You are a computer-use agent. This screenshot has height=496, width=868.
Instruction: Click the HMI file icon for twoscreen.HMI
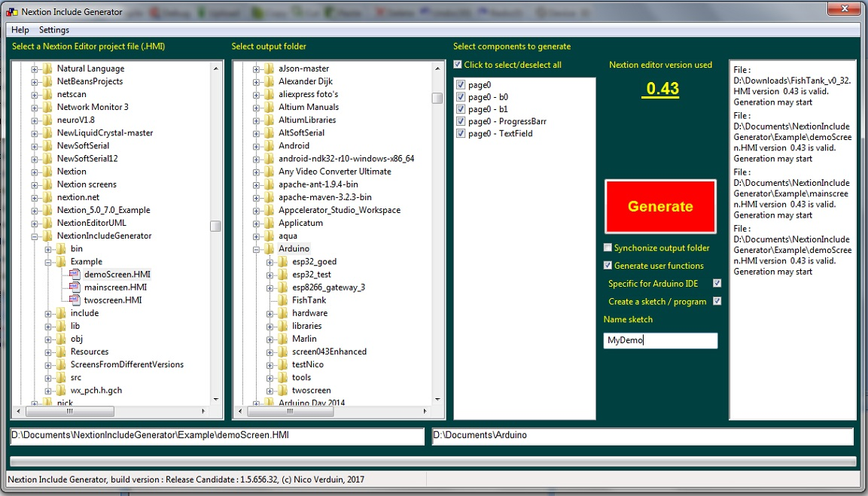75,300
